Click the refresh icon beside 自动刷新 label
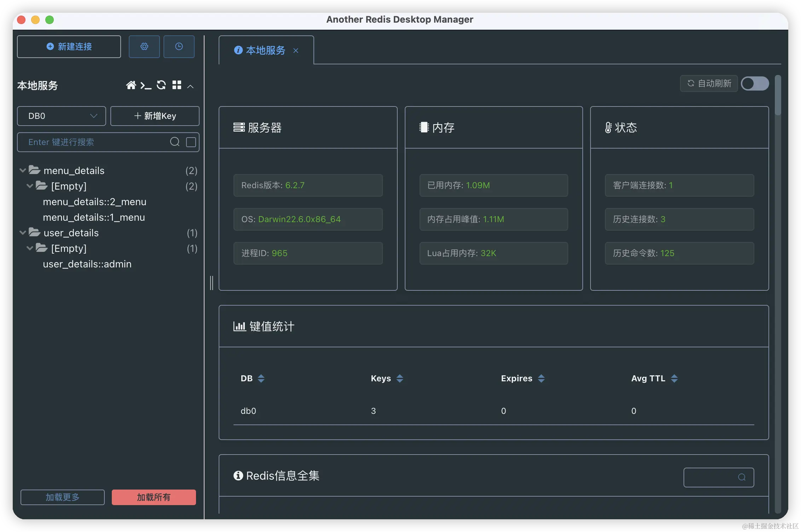The height and width of the screenshot is (532, 801). [x=691, y=83]
